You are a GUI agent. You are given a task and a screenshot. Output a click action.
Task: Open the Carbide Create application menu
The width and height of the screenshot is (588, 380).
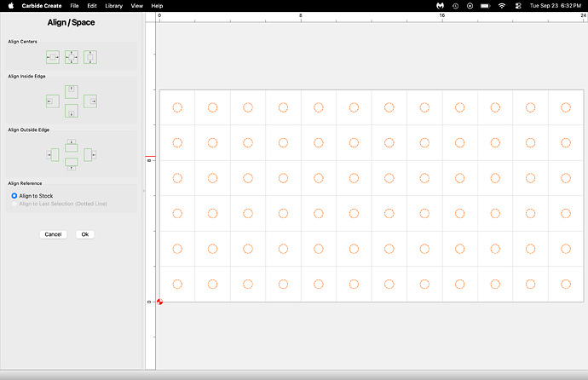[42, 6]
